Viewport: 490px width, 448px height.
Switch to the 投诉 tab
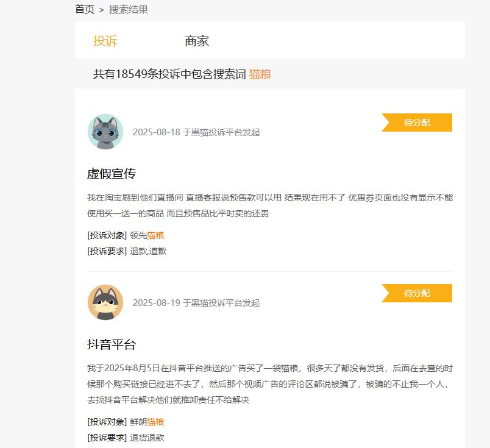pos(105,41)
